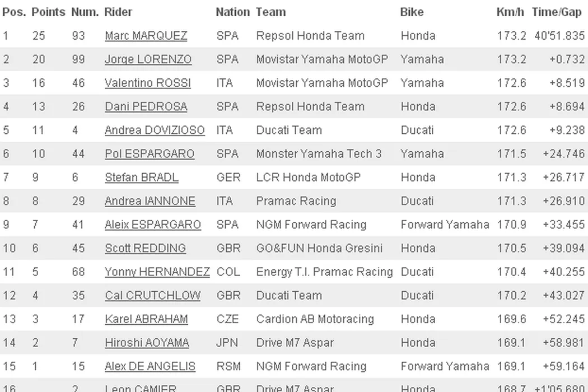Open Marc MARQUEZ rider link
Viewport: 588px width, 392px height.
[146, 36]
